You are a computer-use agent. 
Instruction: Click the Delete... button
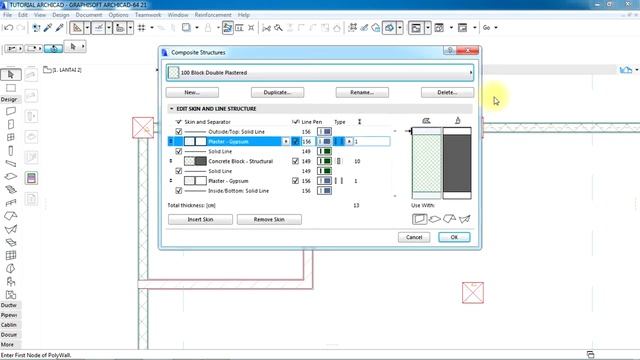pyautogui.click(x=447, y=93)
